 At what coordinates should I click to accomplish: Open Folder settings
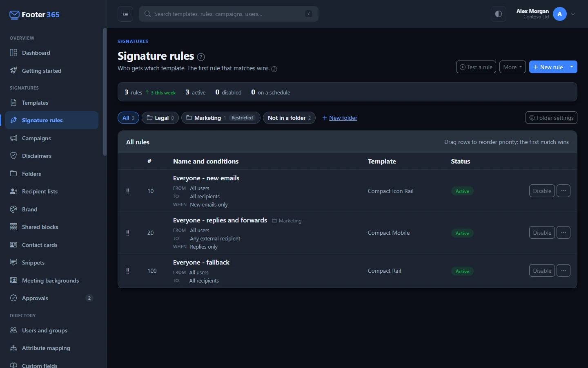[x=551, y=118]
